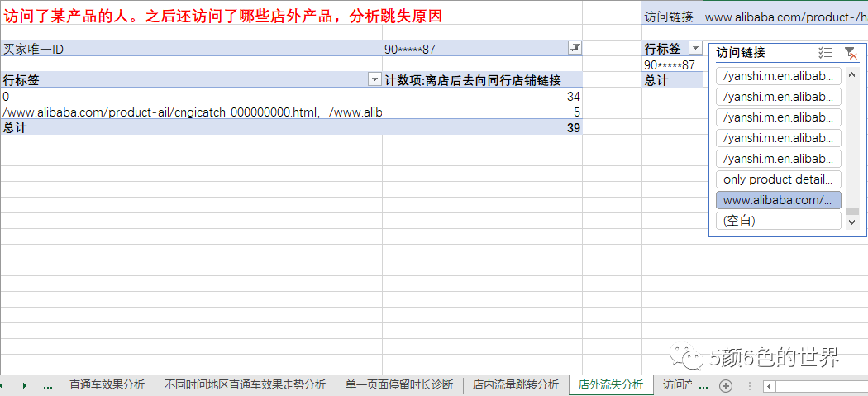Open the 行标签 dropdown beside 计数项 header
Screen dimensions: 868x396
tap(374, 79)
